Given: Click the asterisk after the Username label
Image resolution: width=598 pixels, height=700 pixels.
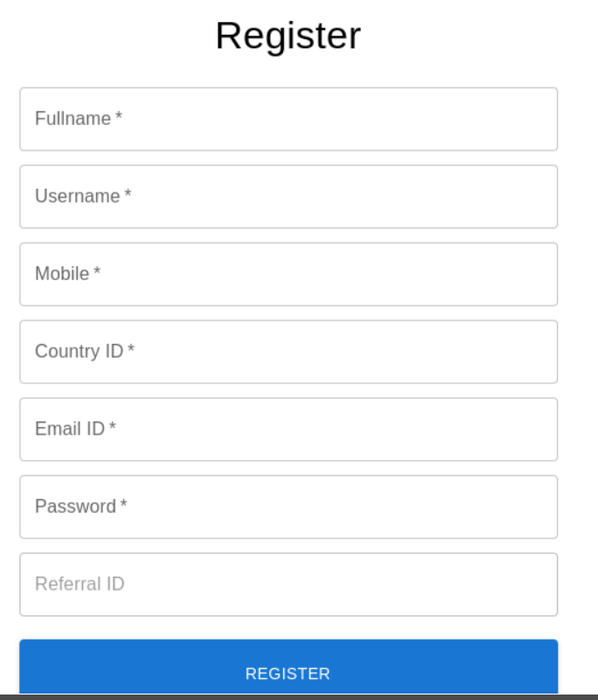Looking at the screenshot, I should (x=128, y=195).
